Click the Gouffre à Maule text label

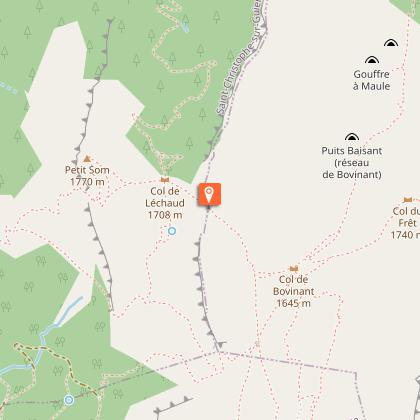point(372,80)
